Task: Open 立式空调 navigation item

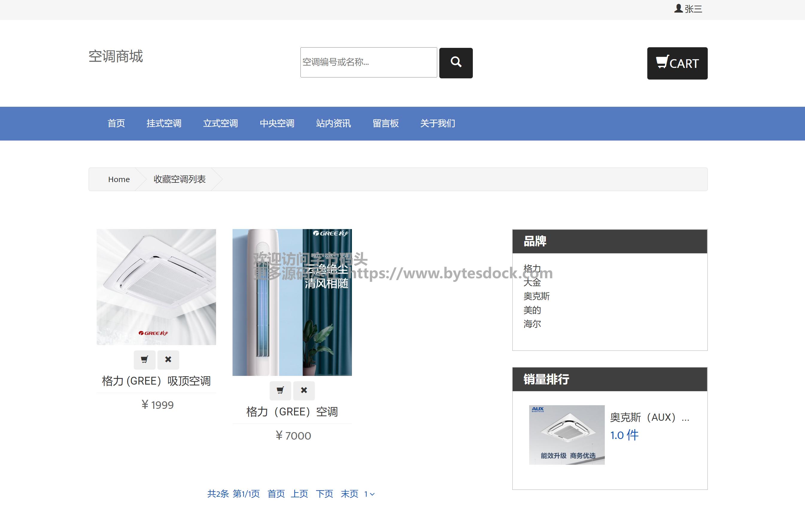Action: 220,124
